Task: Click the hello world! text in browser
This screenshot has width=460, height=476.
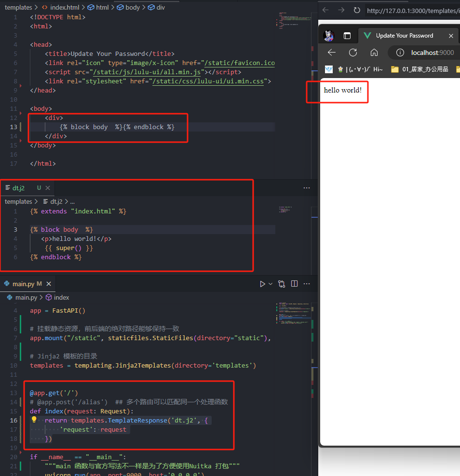Action: (x=343, y=90)
